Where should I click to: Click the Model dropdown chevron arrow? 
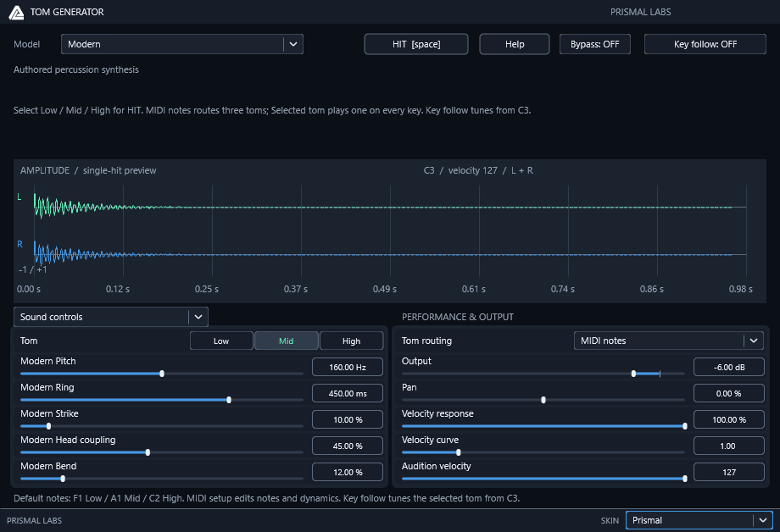pos(293,44)
